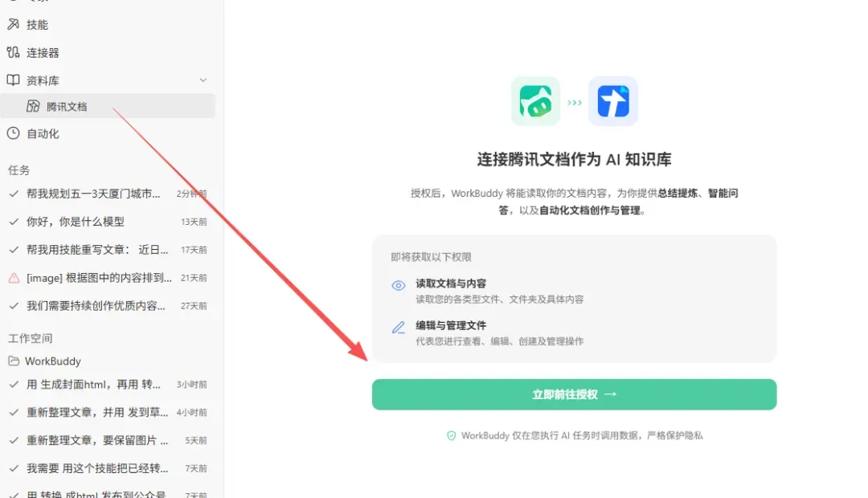Click the 资料库 book icon
868x498 pixels.
point(14,80)
